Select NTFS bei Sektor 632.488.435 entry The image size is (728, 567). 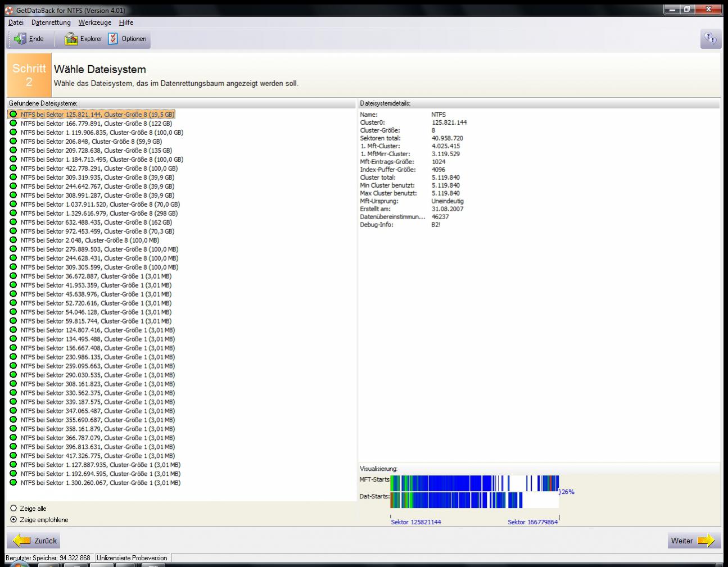click(x=91, y=223)
